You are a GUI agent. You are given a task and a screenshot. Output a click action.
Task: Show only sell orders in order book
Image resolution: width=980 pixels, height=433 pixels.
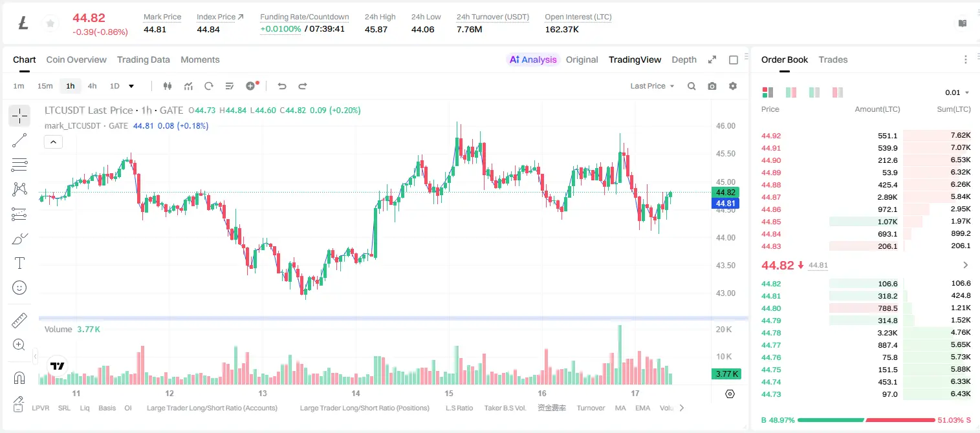(838, 92)
